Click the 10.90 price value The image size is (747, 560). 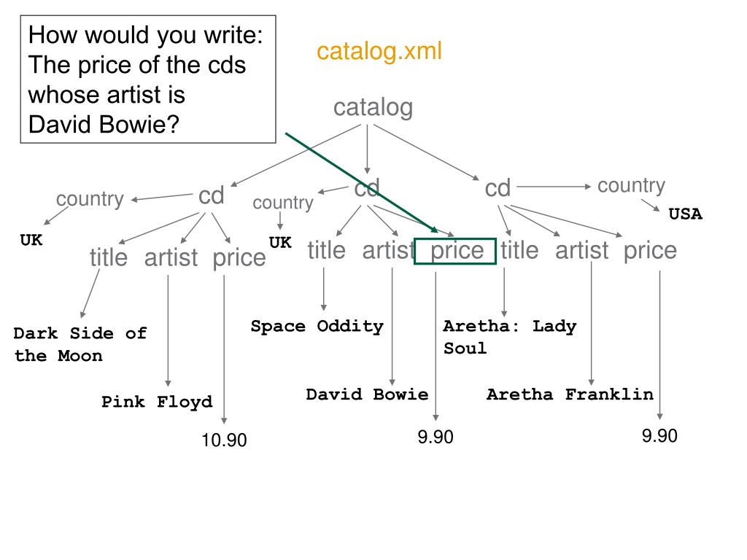point(224,440)
